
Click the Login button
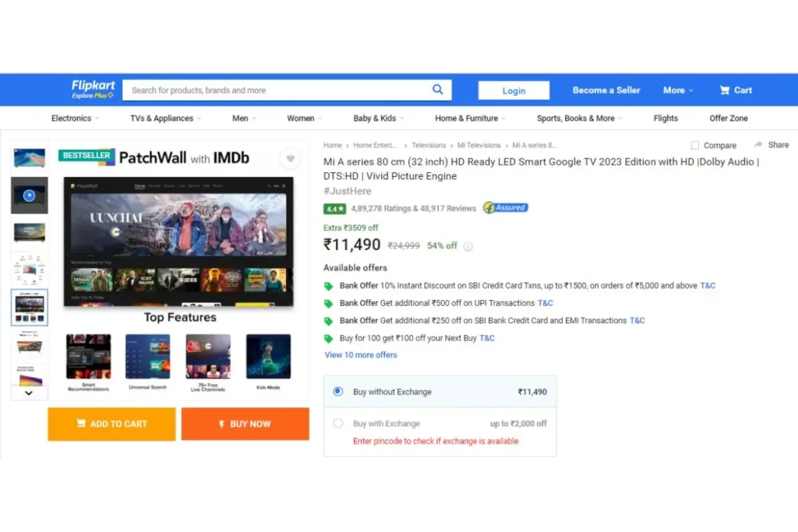(514, 90)
